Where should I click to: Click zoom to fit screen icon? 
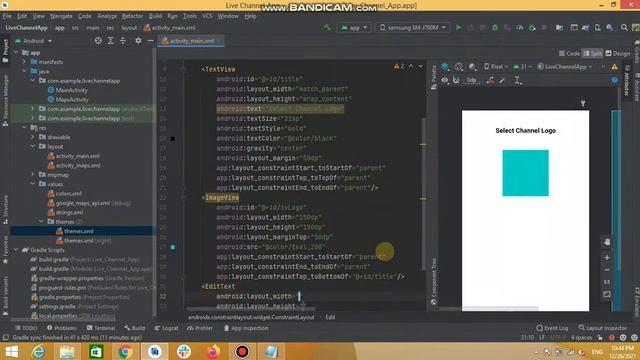(x=607, y=294)
